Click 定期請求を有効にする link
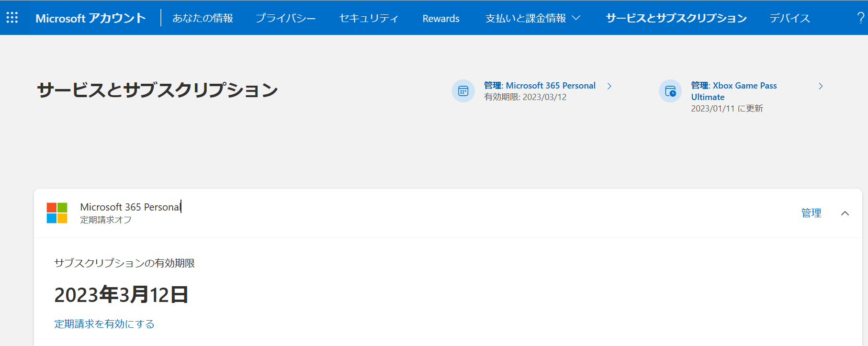Image resolution: width=868 pixels, height=346 pixels. (104, 324)
